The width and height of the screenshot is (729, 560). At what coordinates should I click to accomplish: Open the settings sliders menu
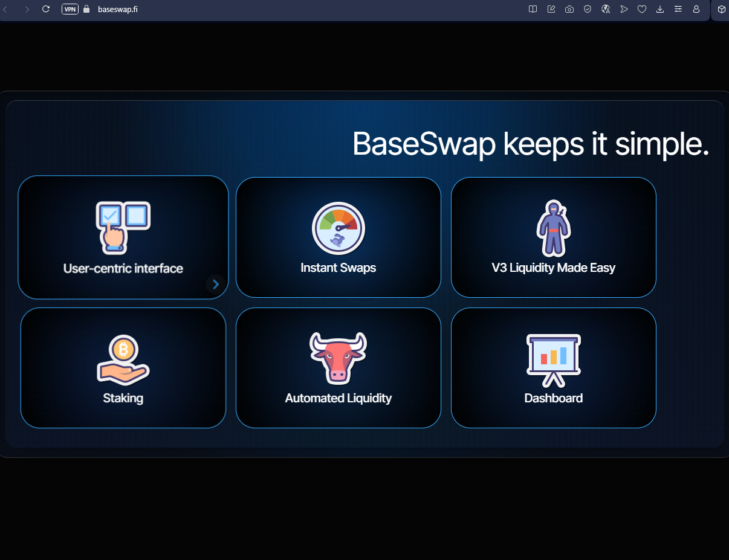click(678, 9)
